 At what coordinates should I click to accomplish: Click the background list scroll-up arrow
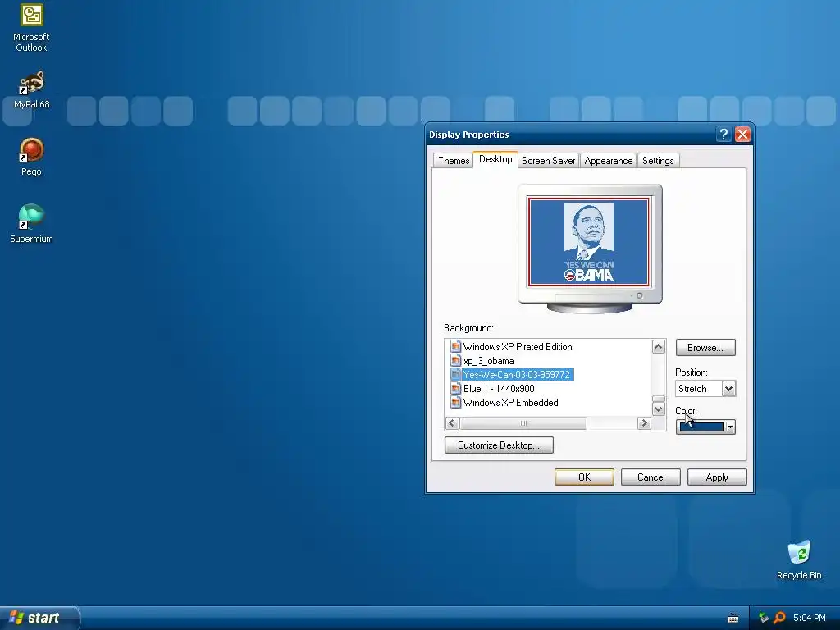click(x=659, y=347)
